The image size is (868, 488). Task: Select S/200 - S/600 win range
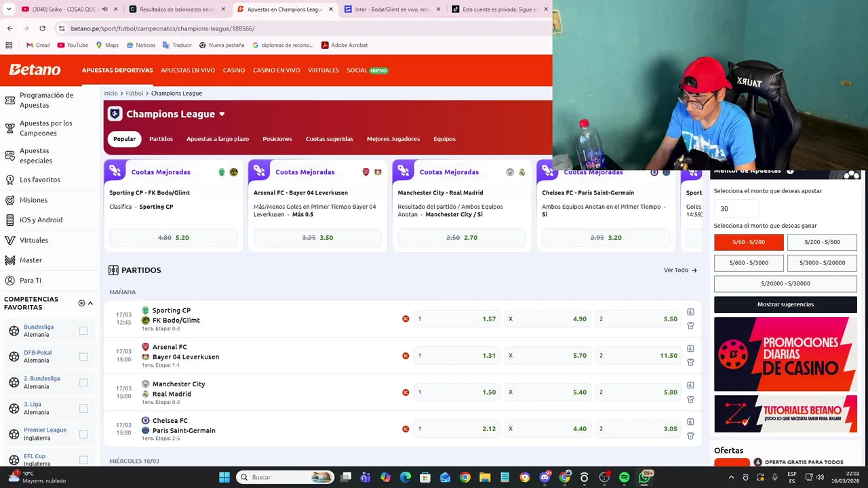[x=822, y=242]
